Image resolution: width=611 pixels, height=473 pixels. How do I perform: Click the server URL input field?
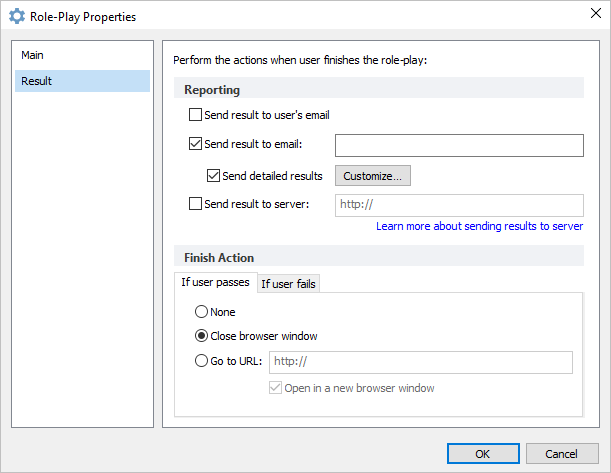[459, 205]
